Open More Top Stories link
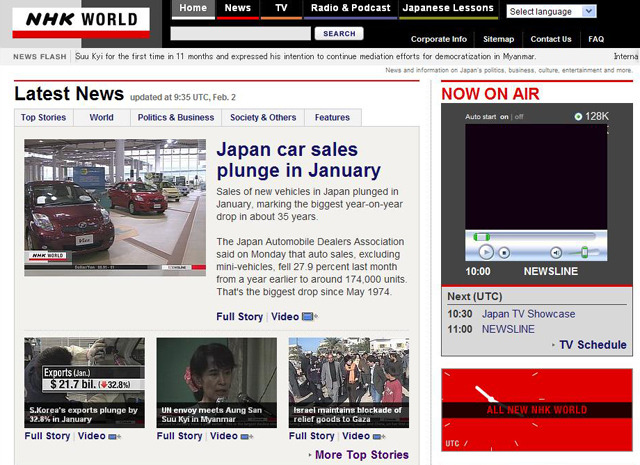Viewport: 640px width, 465px height. click(x=362, y=455)
